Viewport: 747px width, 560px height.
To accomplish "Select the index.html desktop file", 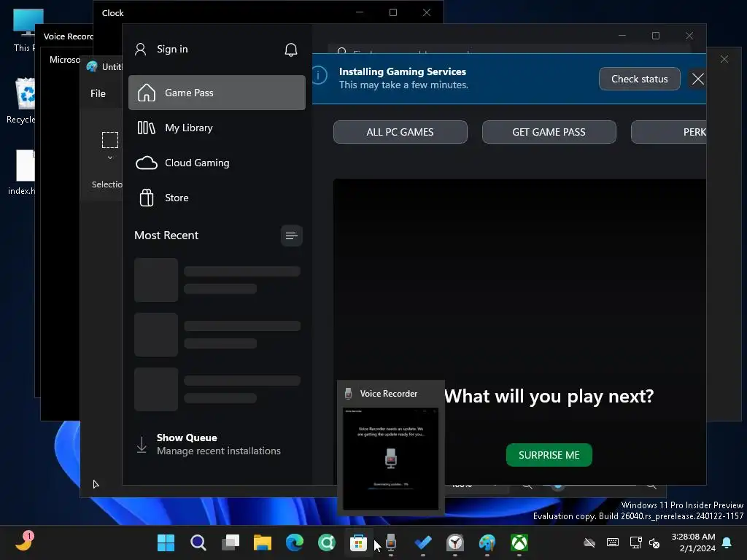I will pyautogui.click(x=22, y=172).
